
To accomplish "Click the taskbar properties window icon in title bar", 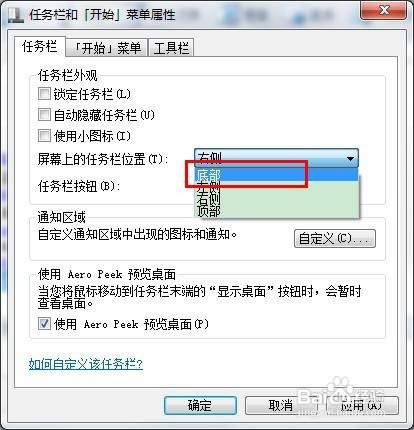I will [15, 15].
